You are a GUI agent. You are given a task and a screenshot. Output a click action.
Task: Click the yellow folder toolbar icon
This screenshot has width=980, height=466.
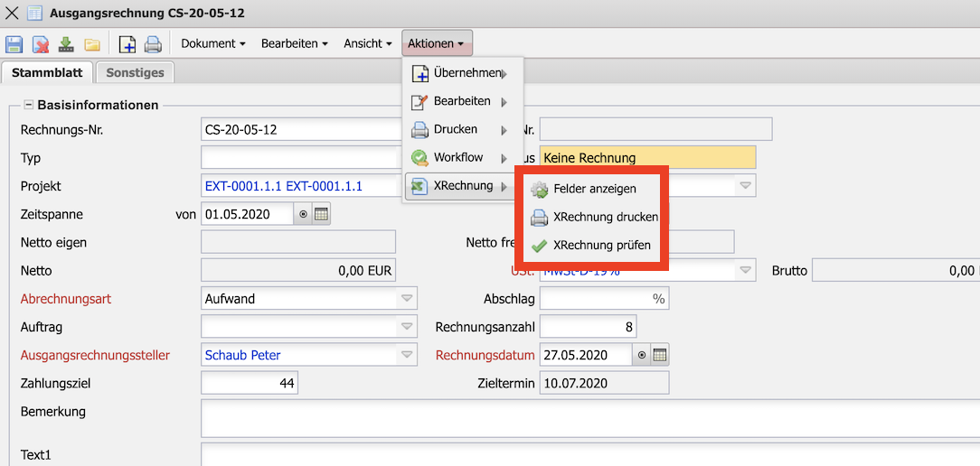pyautogui.click(x=91, y=44)
